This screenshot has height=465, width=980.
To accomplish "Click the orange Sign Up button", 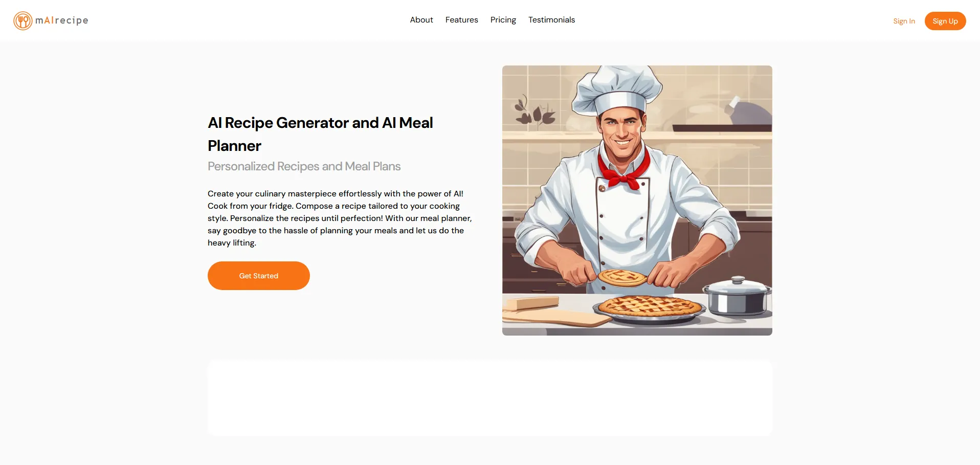I will click(945, 21).
